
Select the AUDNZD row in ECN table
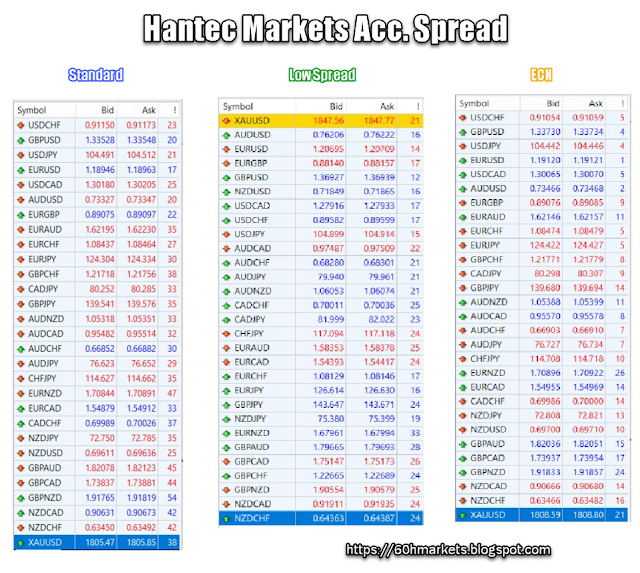pyautogui.click(x=542, y=302)
